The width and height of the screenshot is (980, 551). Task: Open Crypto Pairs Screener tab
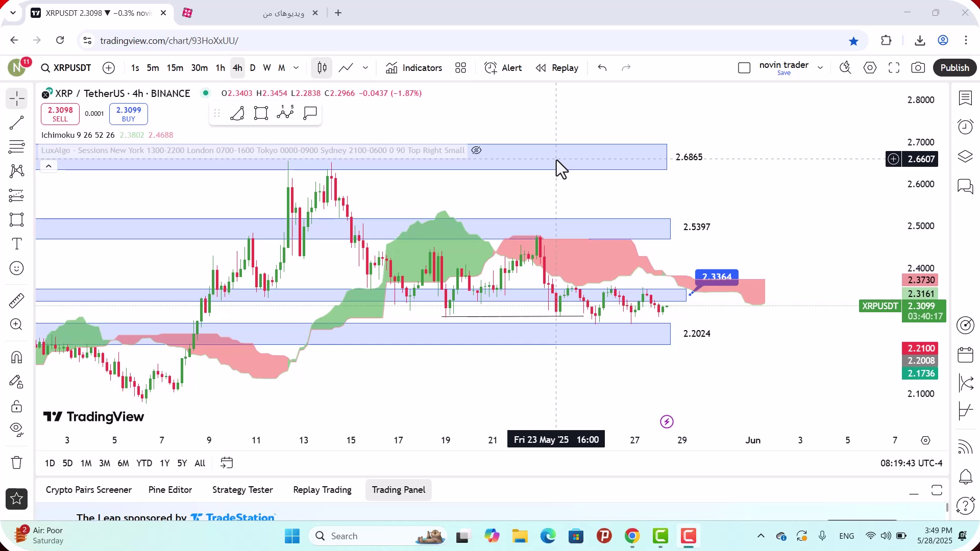(x=89, y=490)
